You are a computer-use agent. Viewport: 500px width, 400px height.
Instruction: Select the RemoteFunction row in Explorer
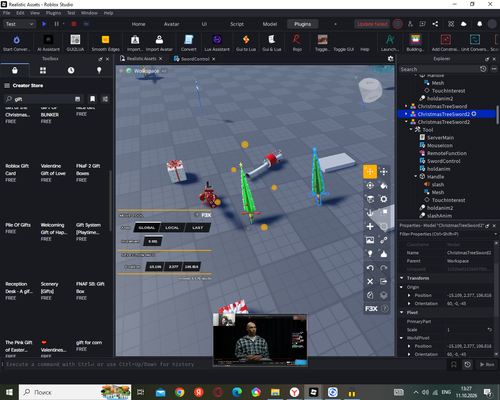click(x=446, y=153)
